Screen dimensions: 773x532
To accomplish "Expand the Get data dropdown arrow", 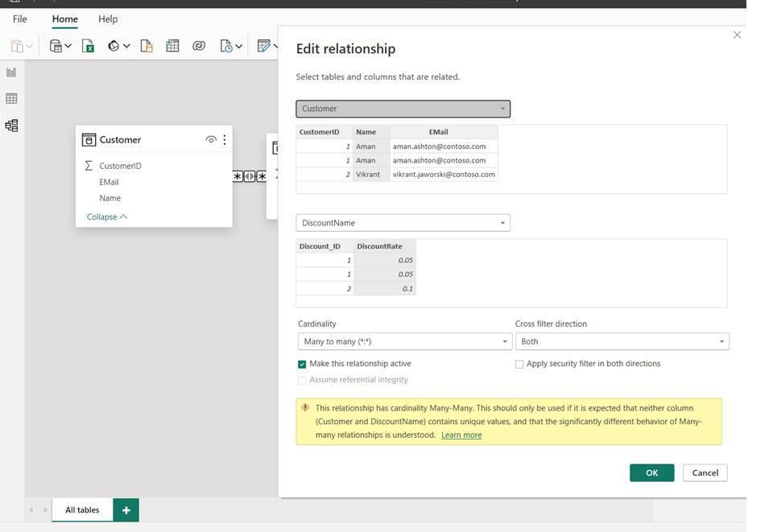I will (x=68, y=46).
